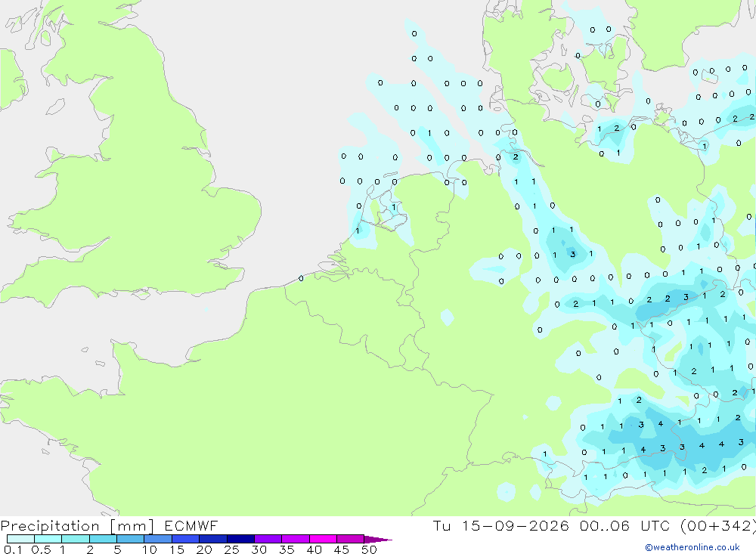
Task: Click the 25 legend scale number
Action: coord(231,549)
